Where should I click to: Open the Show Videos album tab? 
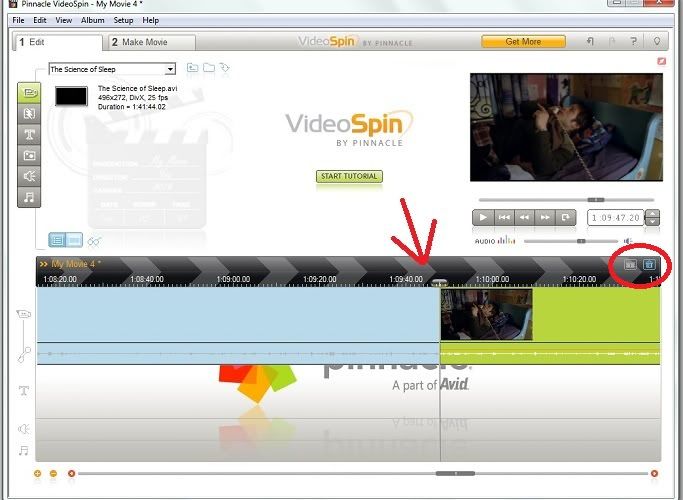(x=29, y=93)
